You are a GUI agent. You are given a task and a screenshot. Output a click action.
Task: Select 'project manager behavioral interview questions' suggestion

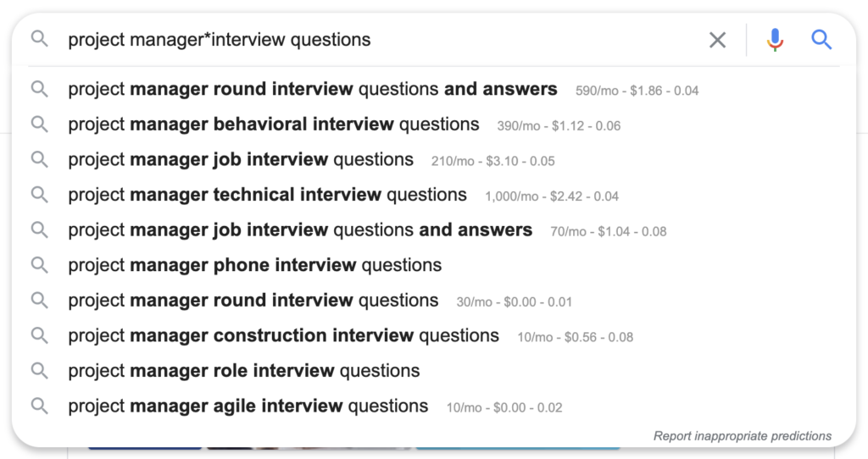274,124
